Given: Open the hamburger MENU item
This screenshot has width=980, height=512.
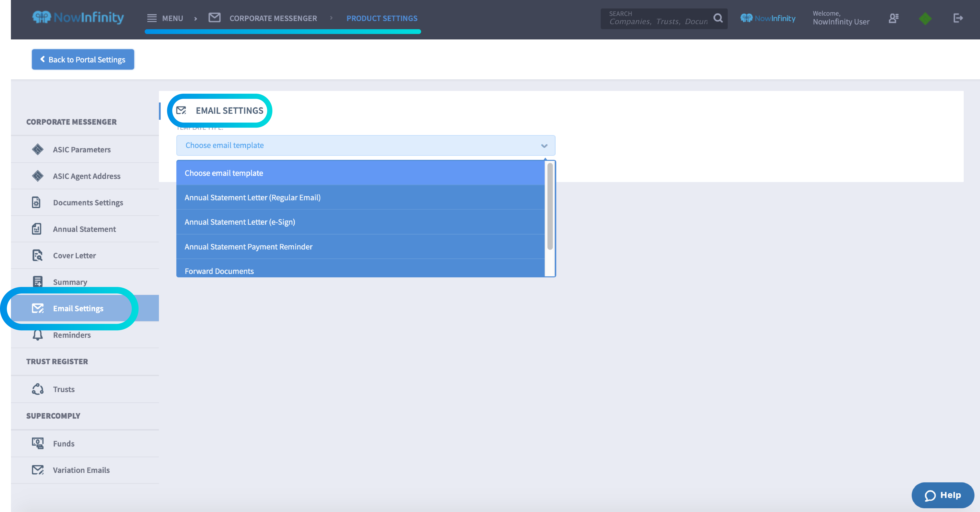Looking at the screenshot, I should (165, 18).
